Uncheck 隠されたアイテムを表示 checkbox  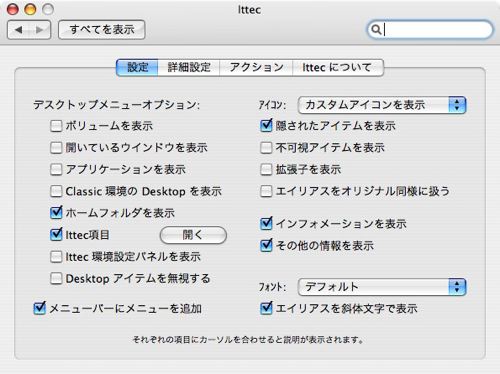pos(266,126)
